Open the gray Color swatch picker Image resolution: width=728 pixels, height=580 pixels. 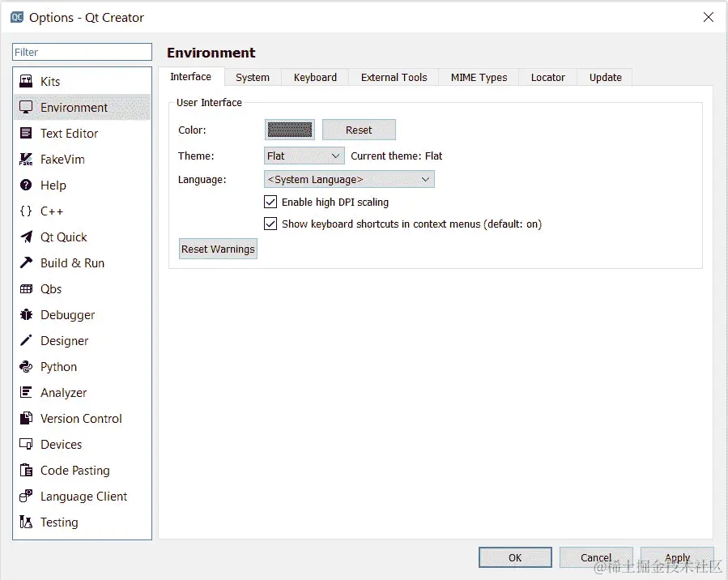coord(290,130)
